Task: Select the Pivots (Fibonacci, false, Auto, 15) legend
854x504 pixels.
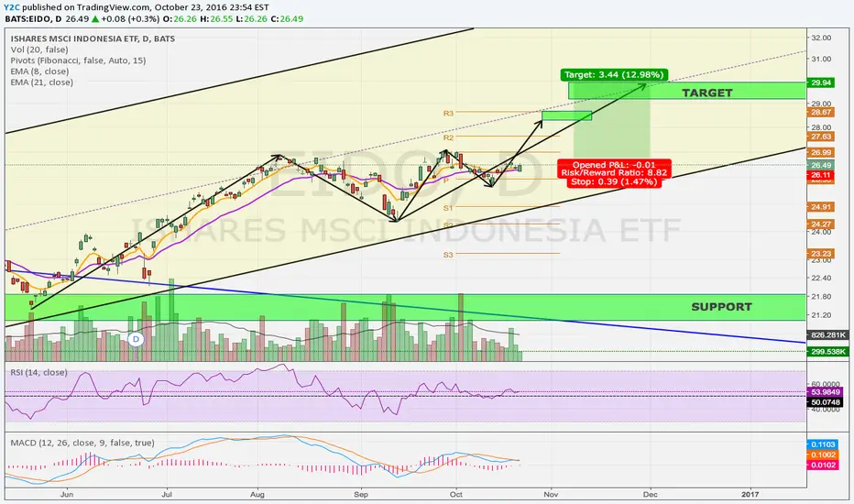Action: [79, 60]
